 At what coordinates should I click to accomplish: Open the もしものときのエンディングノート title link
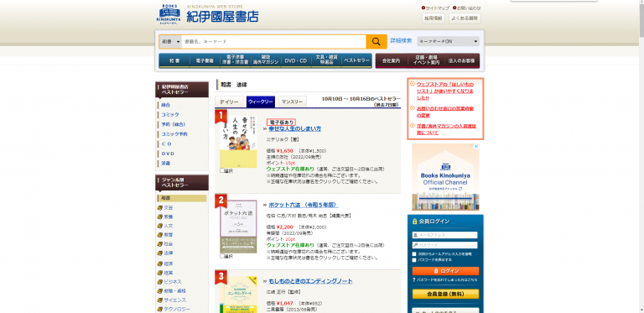[310, 281]
